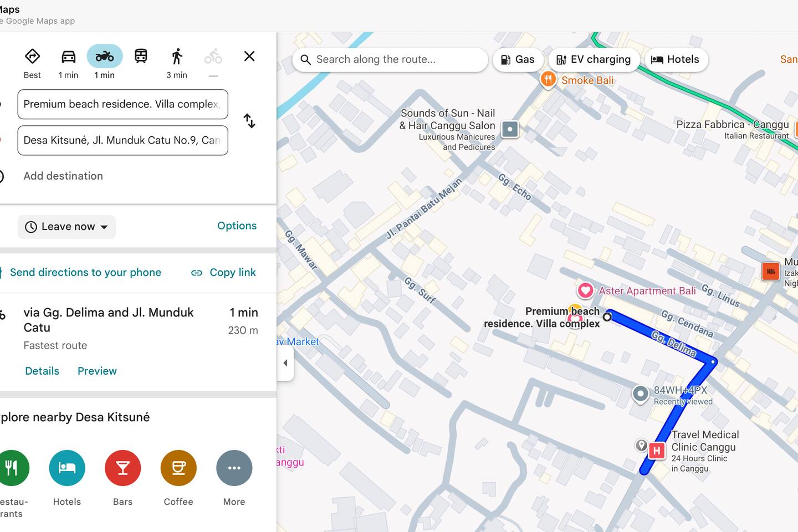This screenshot has height=532, width=798.
Task: Toggle EV charging filter chip
Action: tap(594, 60)
